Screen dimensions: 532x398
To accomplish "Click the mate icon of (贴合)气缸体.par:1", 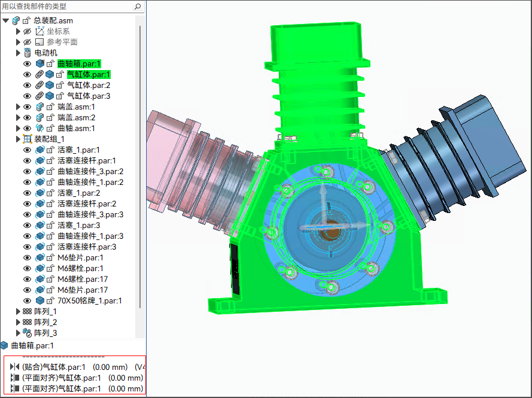I will 14,367.
